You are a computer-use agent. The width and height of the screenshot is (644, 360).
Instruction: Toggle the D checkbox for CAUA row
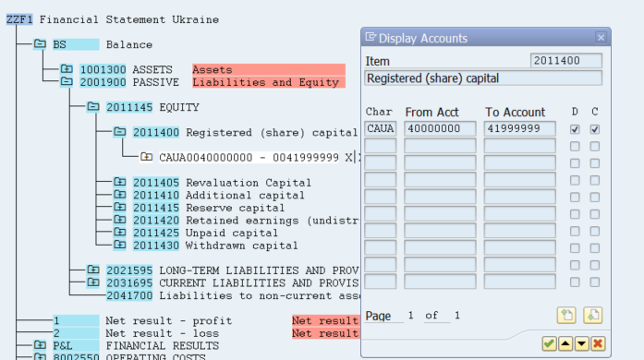tap(575, 129)
